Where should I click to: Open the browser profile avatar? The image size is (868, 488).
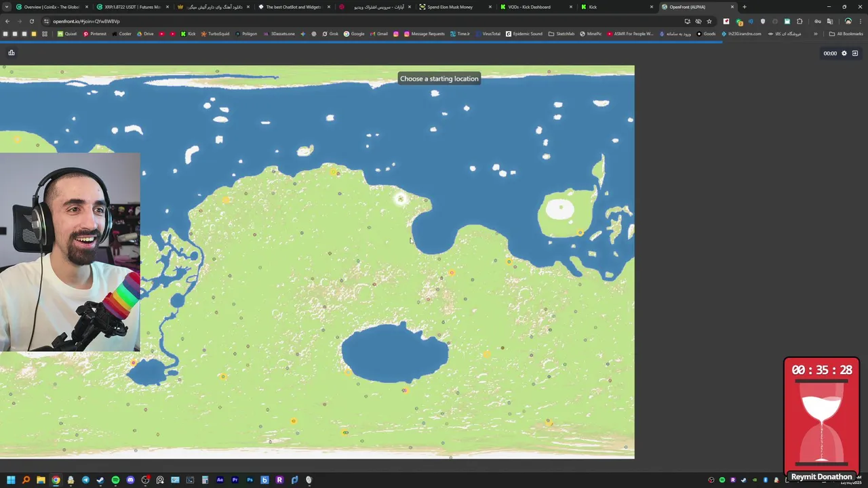tap(848, 21)
